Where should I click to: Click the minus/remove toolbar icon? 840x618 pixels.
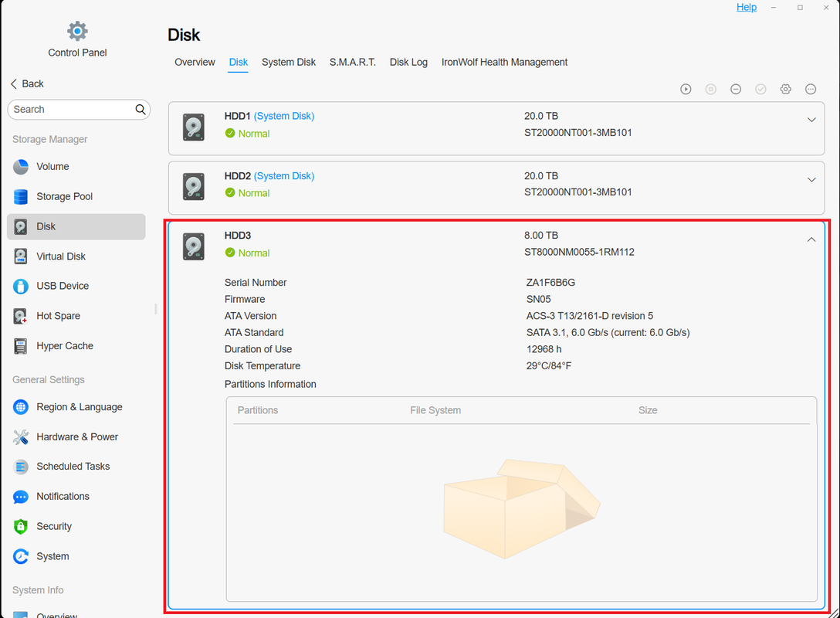736,90
